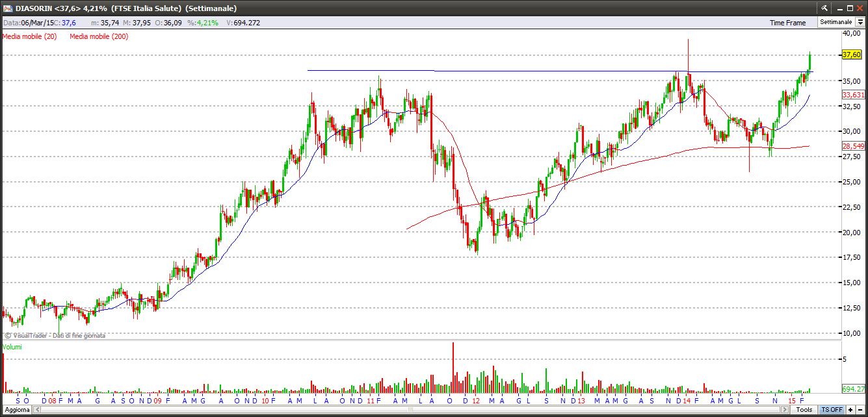Image resolution: width=868 pixels, height=417 pixels.
Task: Select the Media mobile (20) indicator label
Action: point(29,36)
